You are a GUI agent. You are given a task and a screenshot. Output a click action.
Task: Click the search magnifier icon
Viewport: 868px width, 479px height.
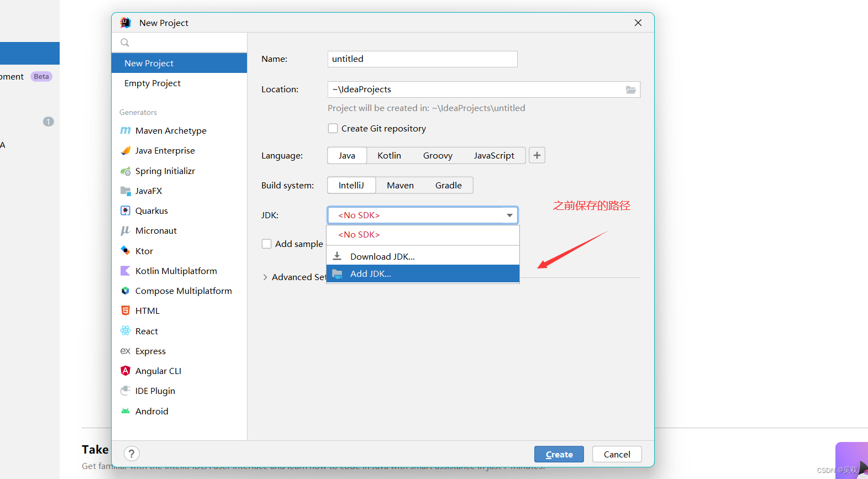(x=125, y=43)
